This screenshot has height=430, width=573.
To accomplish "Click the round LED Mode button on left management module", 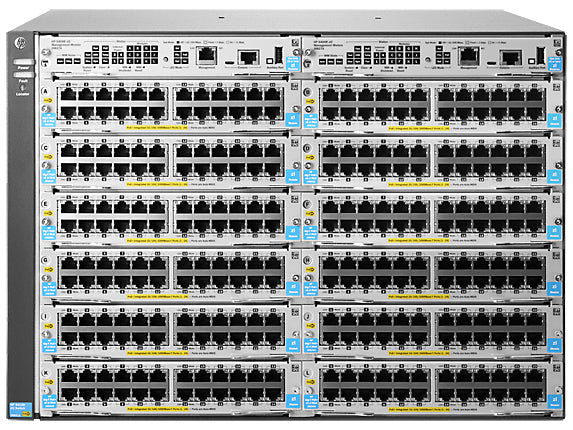I will point(166,59).
